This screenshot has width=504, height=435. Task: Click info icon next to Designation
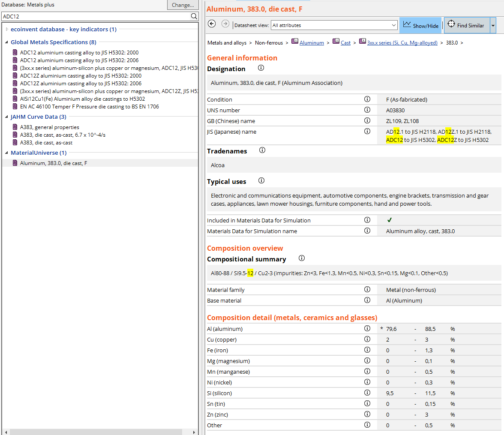click(x=261, y=68)
